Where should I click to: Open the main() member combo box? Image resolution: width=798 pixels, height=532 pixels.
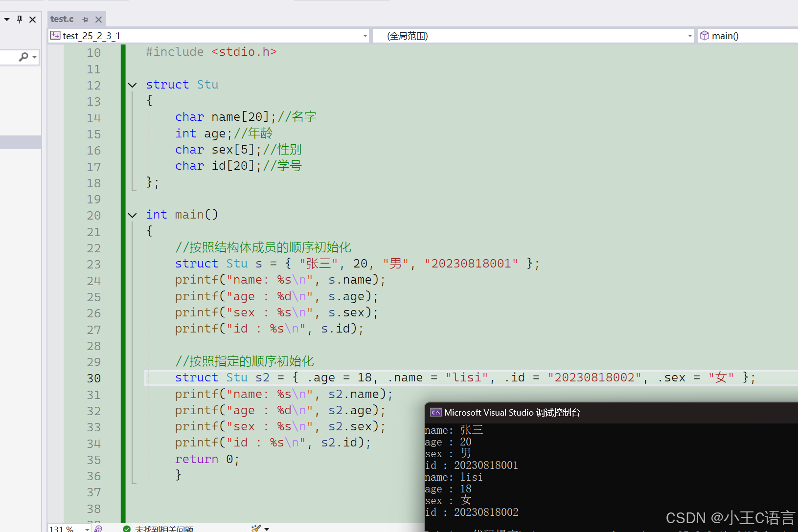tap(748, 36)
